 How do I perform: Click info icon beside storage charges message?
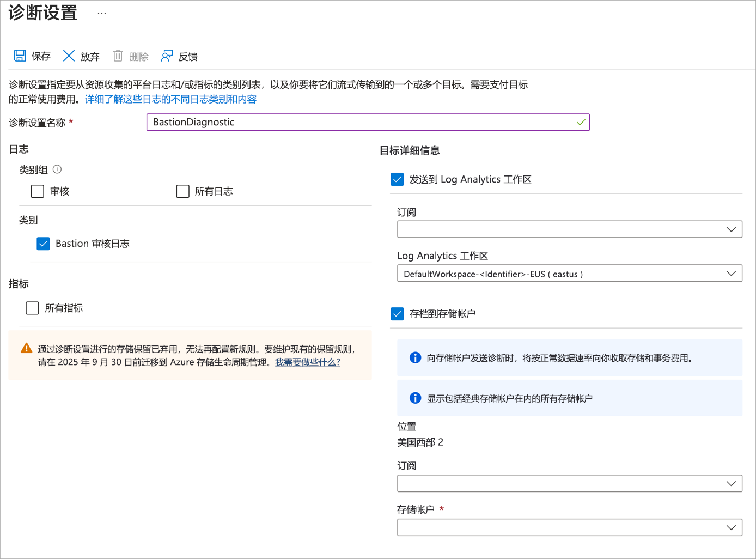click(415, 357)
